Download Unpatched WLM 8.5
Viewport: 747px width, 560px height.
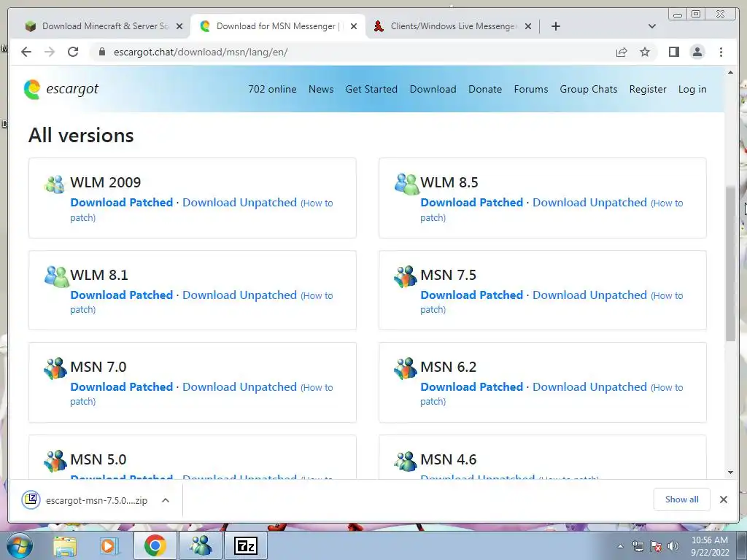[589, 203]
